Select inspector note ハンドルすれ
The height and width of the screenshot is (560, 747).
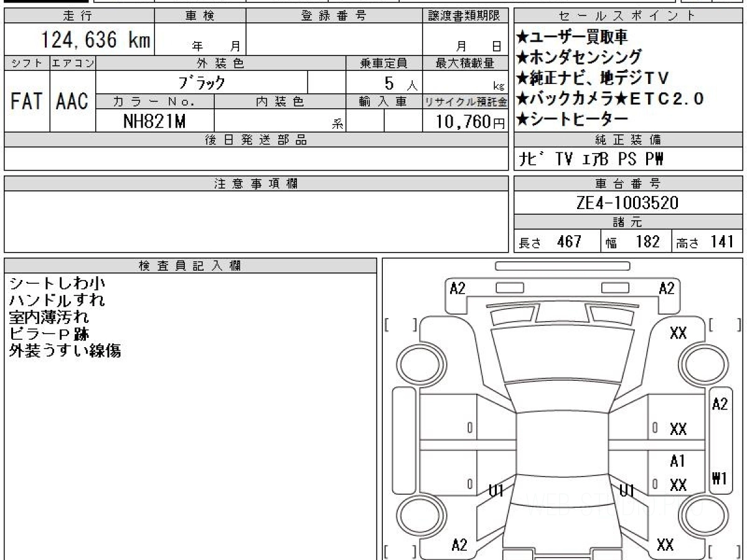point(57,300)
